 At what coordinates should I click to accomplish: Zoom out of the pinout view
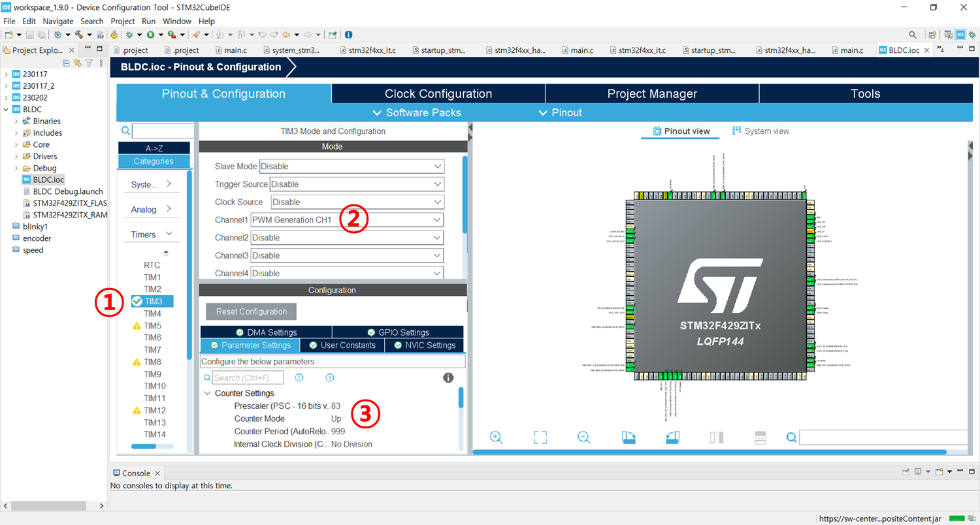pyautogui.click(x=584, y=438)
